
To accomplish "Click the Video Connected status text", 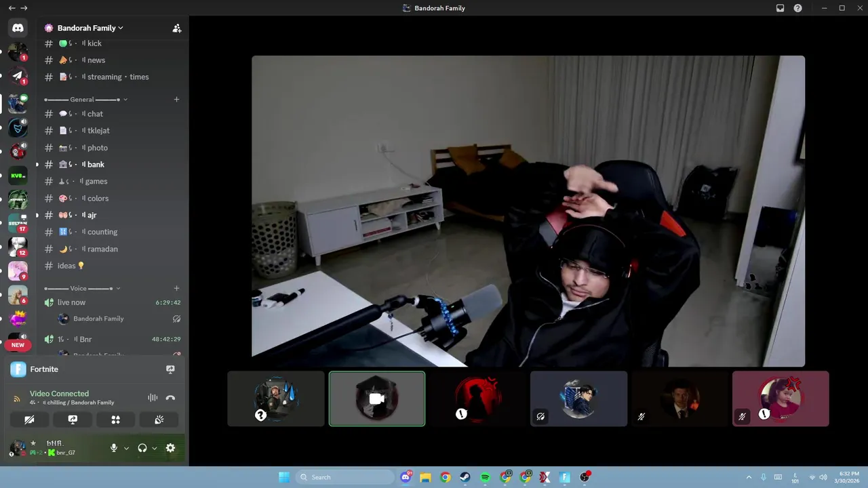I will pos(59,394).
